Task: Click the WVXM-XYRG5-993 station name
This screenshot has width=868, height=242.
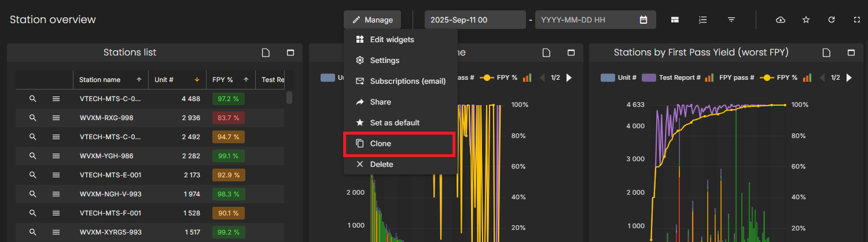Action: click(111, 232)
